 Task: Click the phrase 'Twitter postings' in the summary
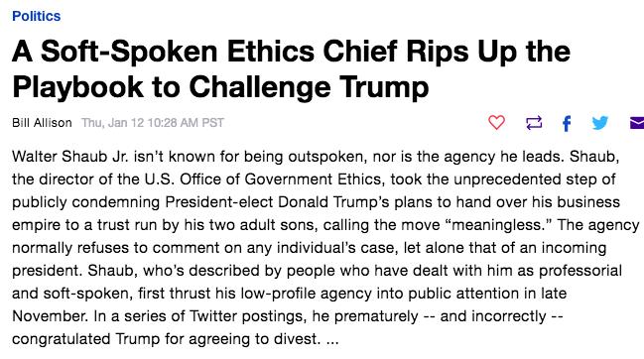248,316
